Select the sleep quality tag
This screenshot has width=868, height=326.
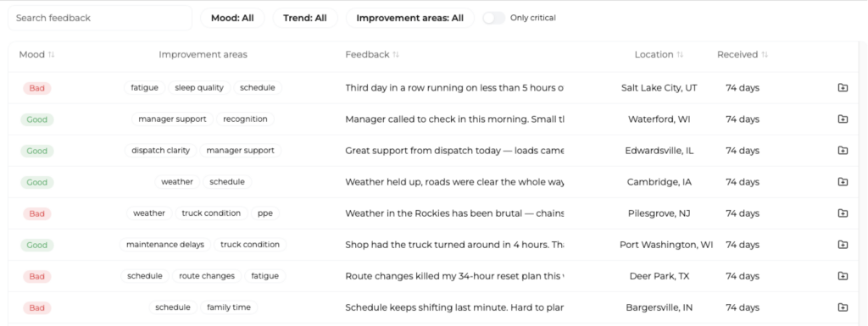(x=199, y=88)
